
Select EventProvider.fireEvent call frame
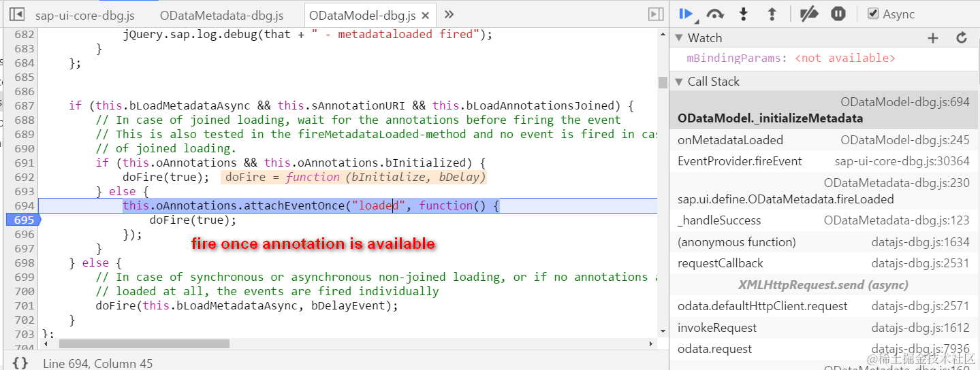823,161
